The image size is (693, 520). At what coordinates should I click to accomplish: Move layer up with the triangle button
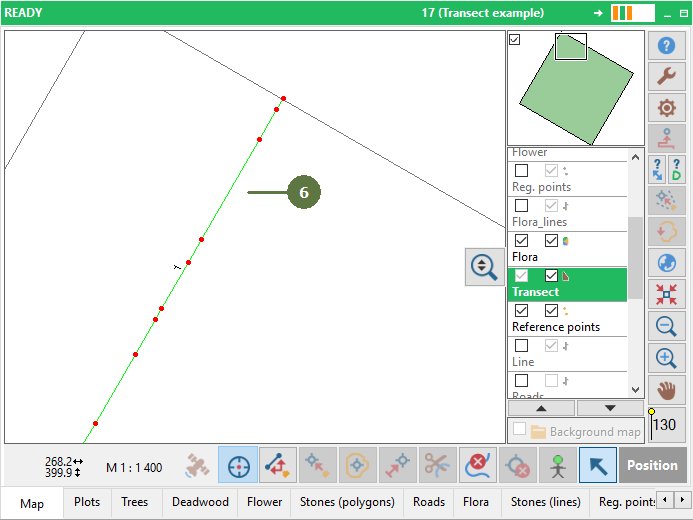tap(541, 408)
